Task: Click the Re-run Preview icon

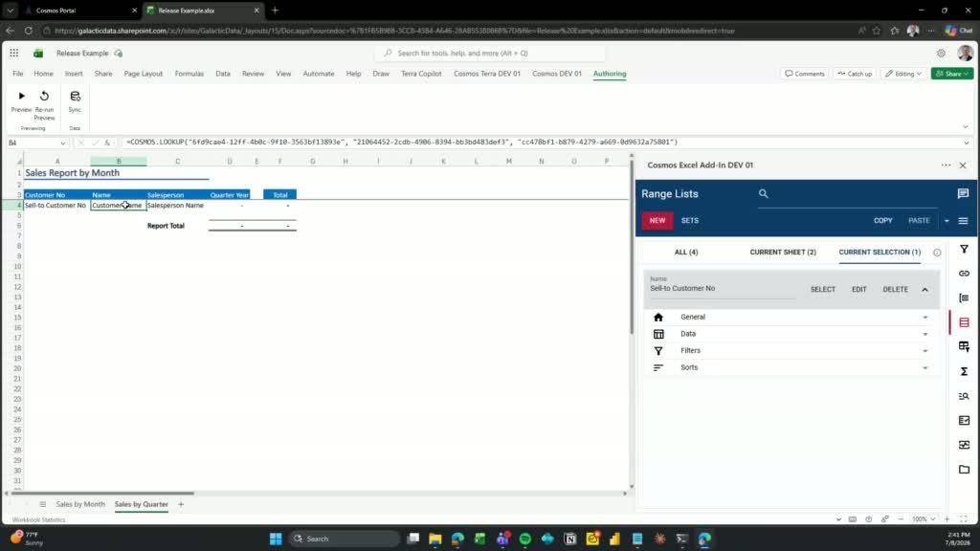Action: 44,97
